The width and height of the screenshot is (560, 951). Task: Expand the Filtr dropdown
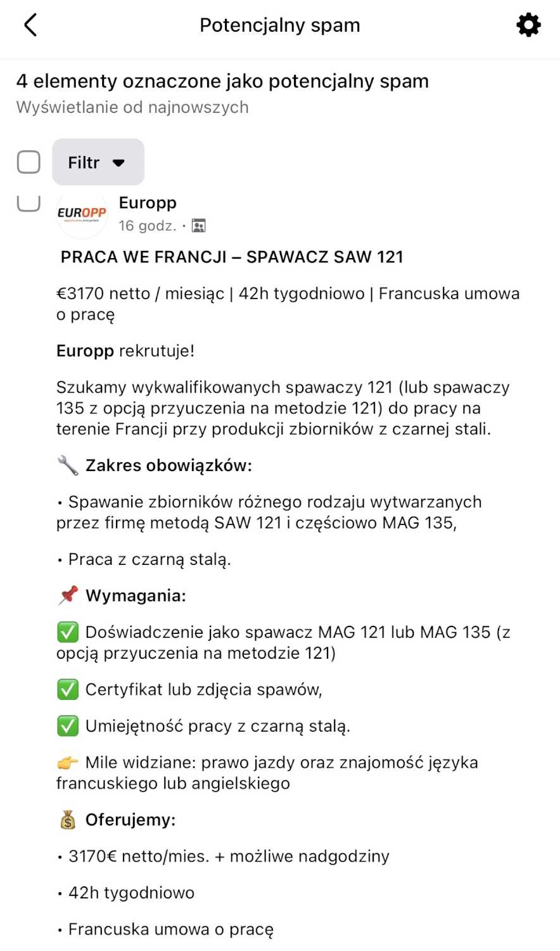(x=98, y=162)
